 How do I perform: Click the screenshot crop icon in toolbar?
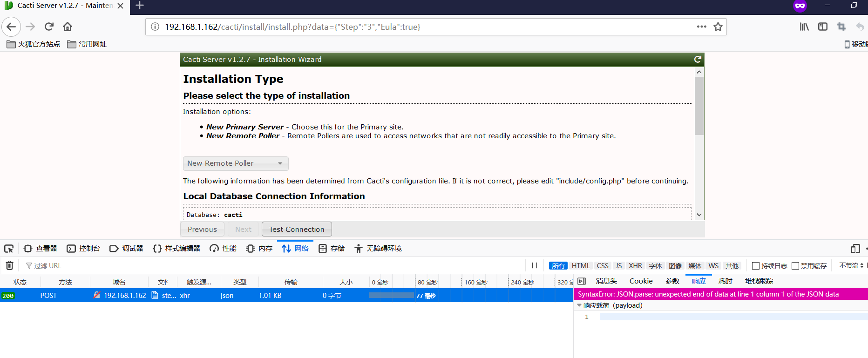(841, 27)
